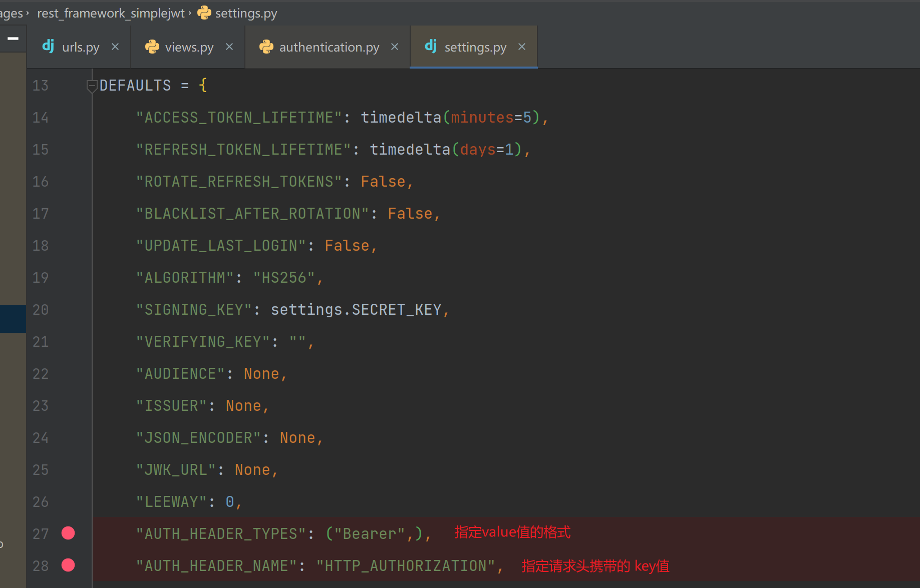Image resolution: width=920 pixels, height=588 pixels.
Task: Click the "VERIFYING_KEY" key text
Action: point(203,342)
